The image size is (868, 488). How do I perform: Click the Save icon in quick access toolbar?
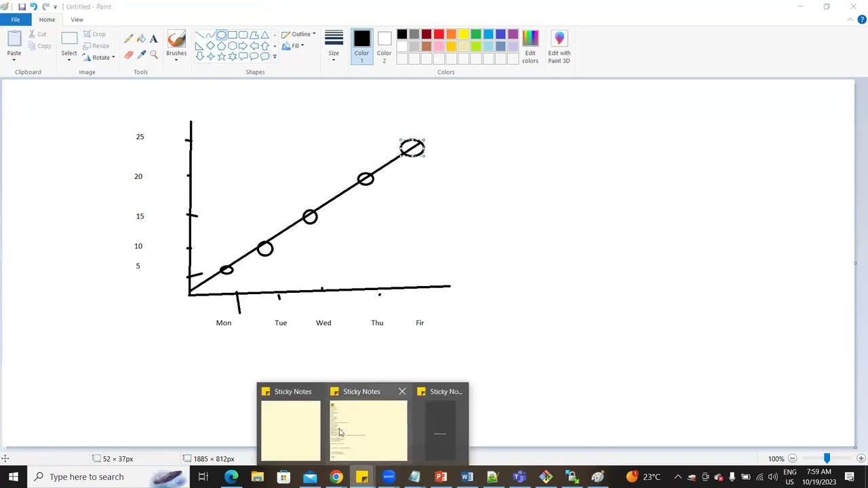pyautogui.click(x=22, y=7)
